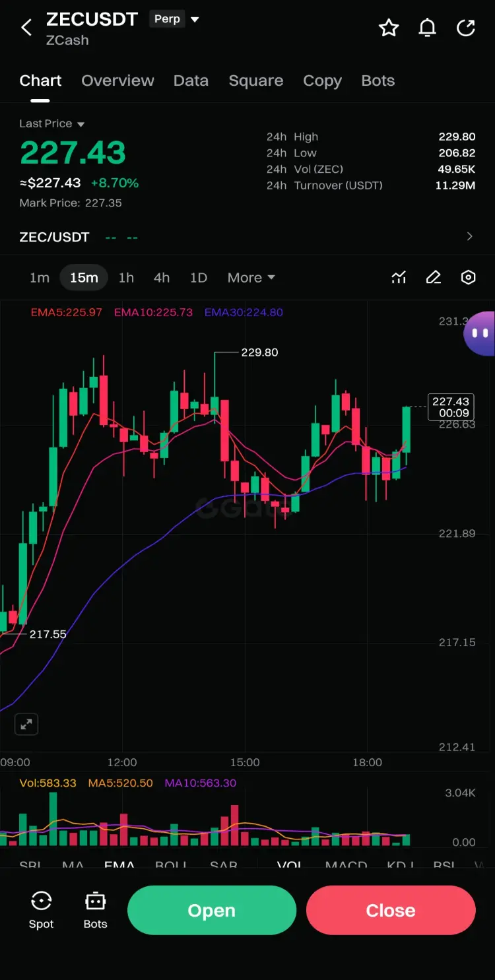Toggle the MA indicator

pyautogui.click(x=73, y=864)
